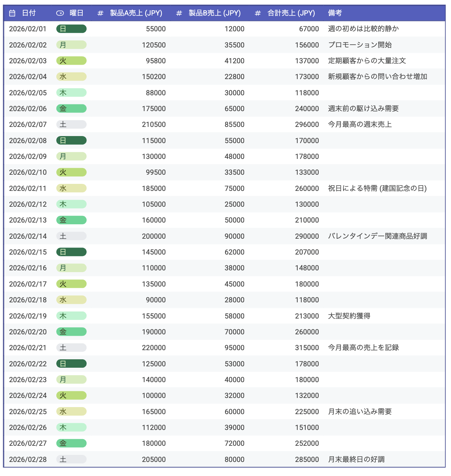This screenshot has width=451, height=476.
Task: Click the 曜日 column header
Action: 76,13
